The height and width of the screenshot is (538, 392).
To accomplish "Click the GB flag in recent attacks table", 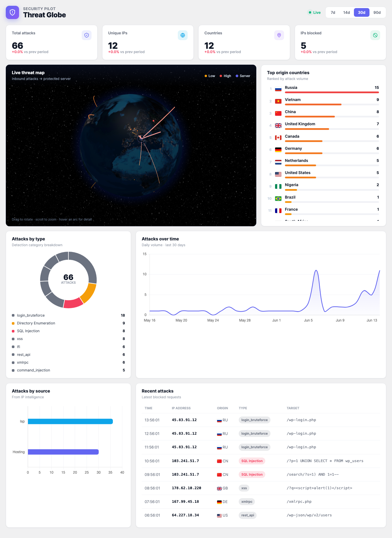I will click(219, 488).
